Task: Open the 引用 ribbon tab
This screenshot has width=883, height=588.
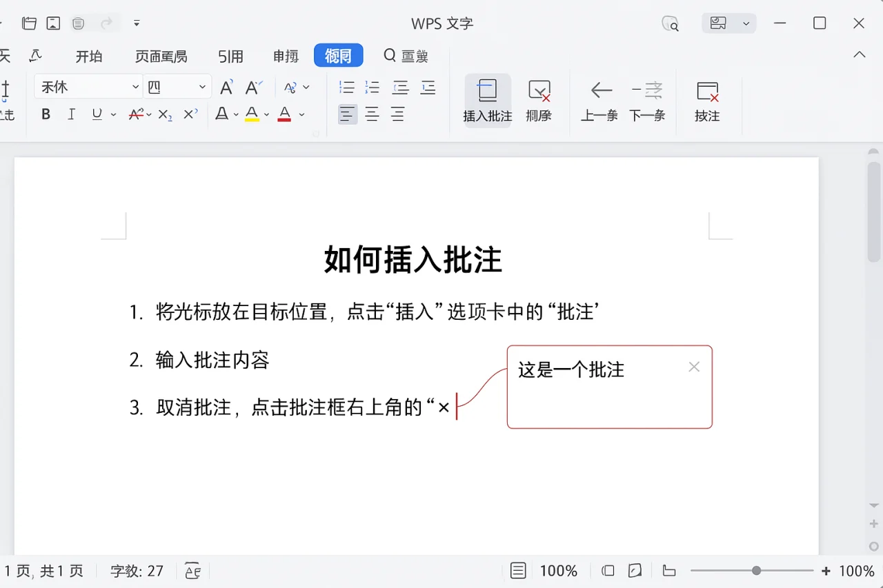Action: tap(230, 57)
